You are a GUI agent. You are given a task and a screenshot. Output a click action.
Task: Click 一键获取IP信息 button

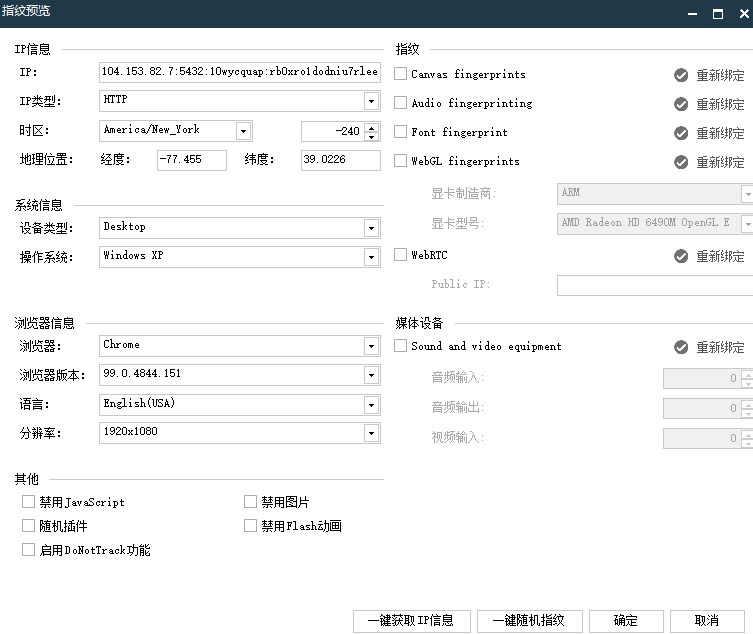412,621
